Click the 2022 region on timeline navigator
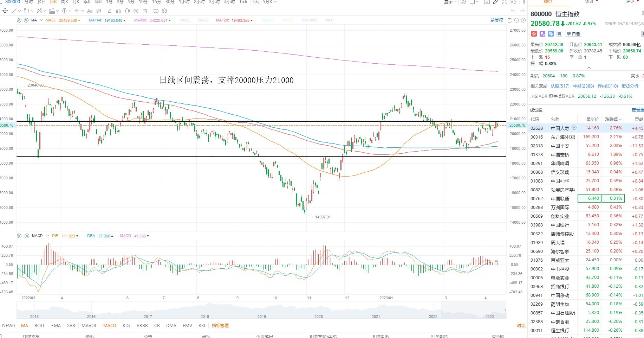Screen dimensions: 644x338 [x=433, y=316]
